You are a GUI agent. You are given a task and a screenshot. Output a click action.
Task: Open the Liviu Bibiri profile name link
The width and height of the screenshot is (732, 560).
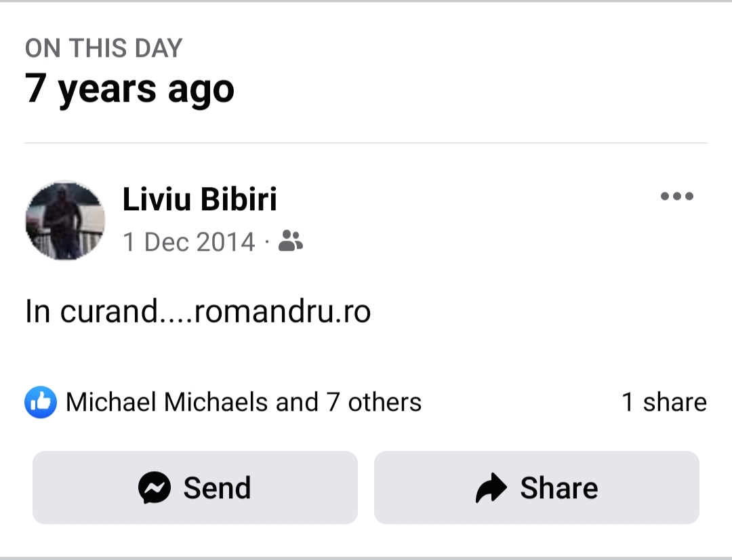[x=200, y=199]
